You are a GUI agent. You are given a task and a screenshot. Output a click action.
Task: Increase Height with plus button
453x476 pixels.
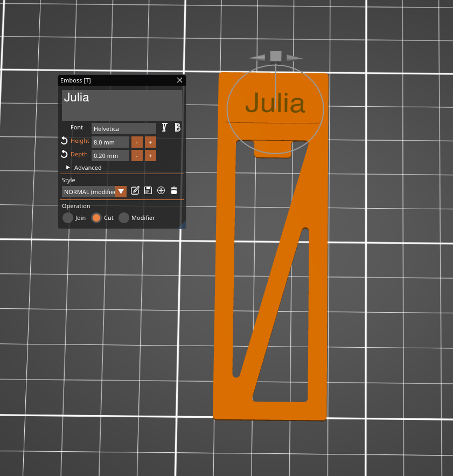[x=150, y=142]
